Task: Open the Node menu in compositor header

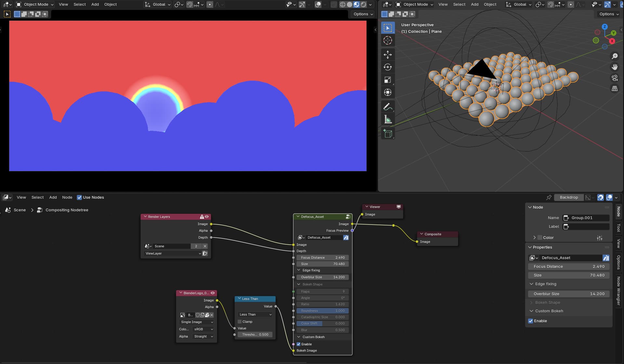Action: point(67,197)
